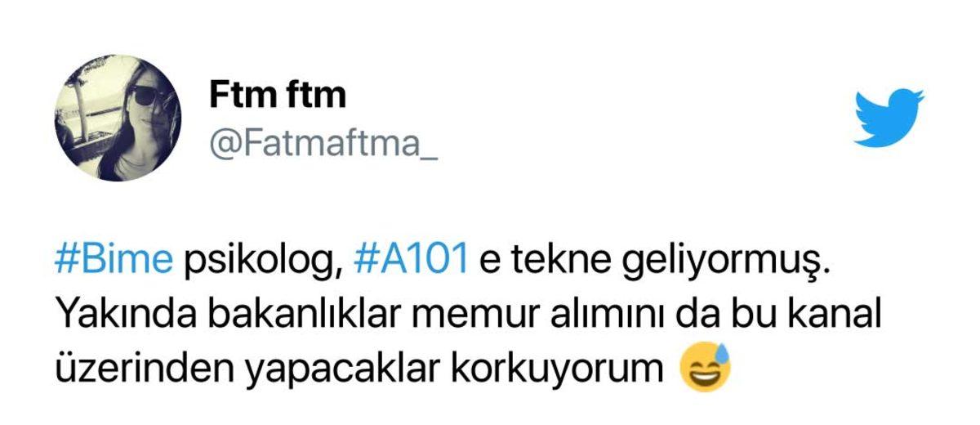Open the circular profile avatar photo
The height and width of the screenshot is (425, 980).
point(118,119)
